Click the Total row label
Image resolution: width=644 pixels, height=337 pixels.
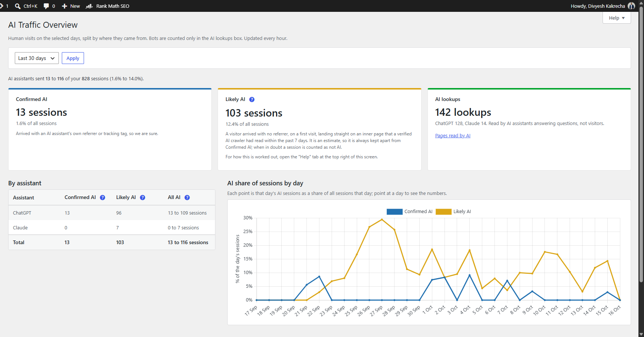click(x=19, y=243)
